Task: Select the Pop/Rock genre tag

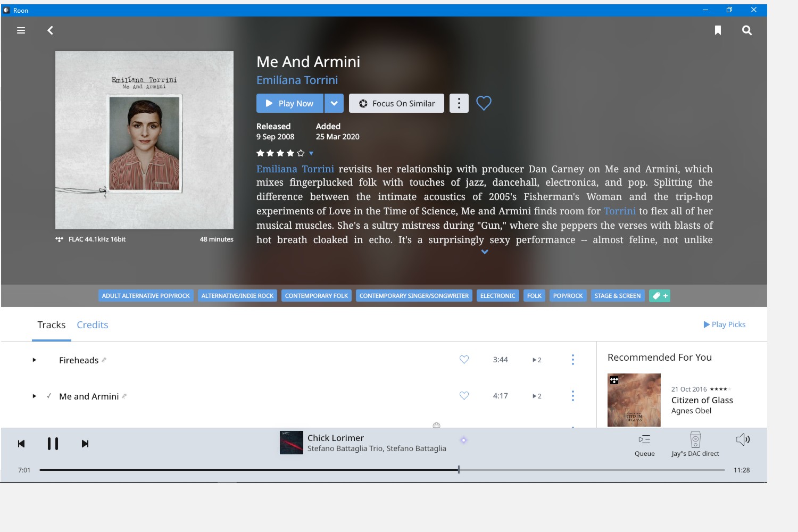Action: click(568, 296)
